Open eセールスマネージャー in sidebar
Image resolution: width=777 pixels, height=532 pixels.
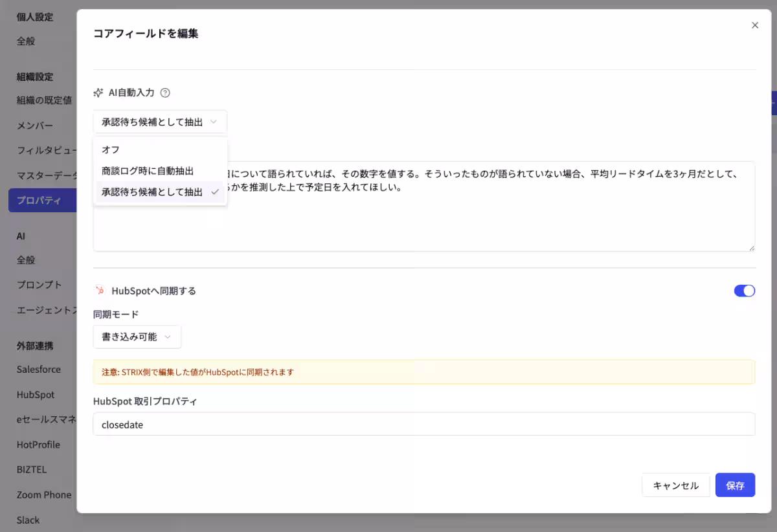click(x=47, y=419)
